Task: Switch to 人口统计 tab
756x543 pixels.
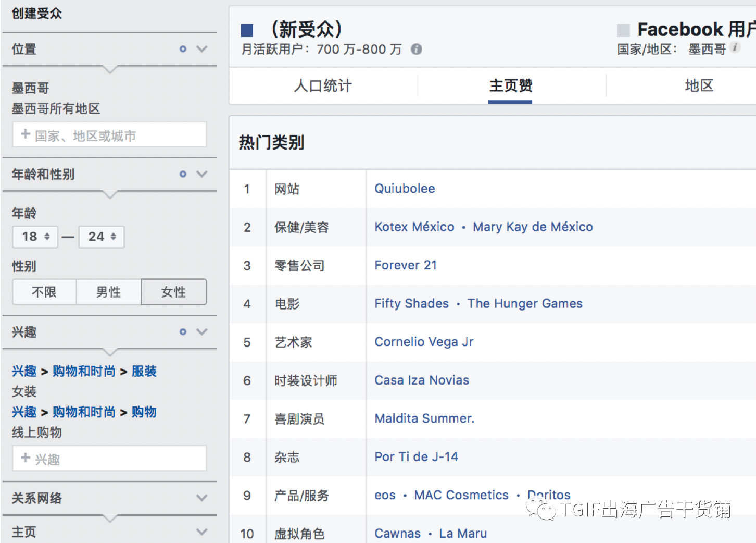Action: click(x=323, y=85)
